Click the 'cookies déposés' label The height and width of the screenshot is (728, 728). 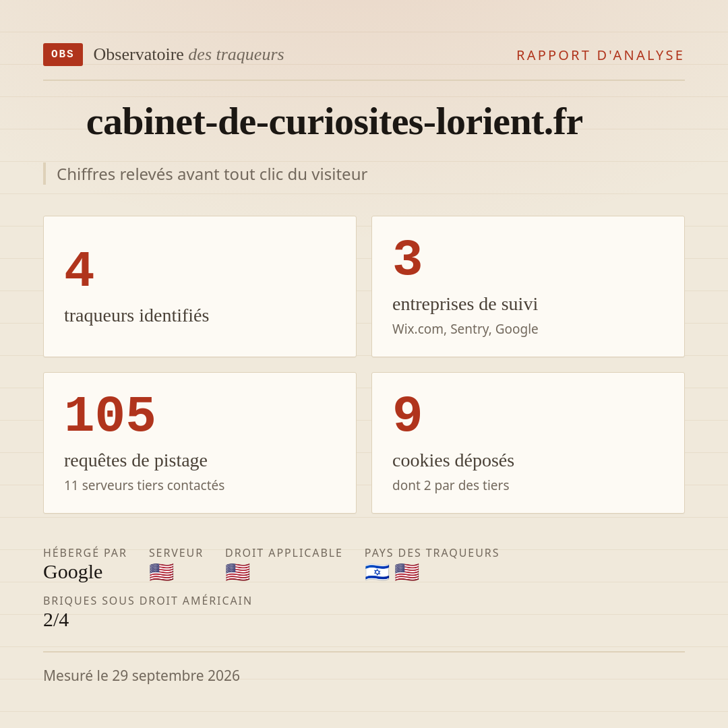pos(453,460)
